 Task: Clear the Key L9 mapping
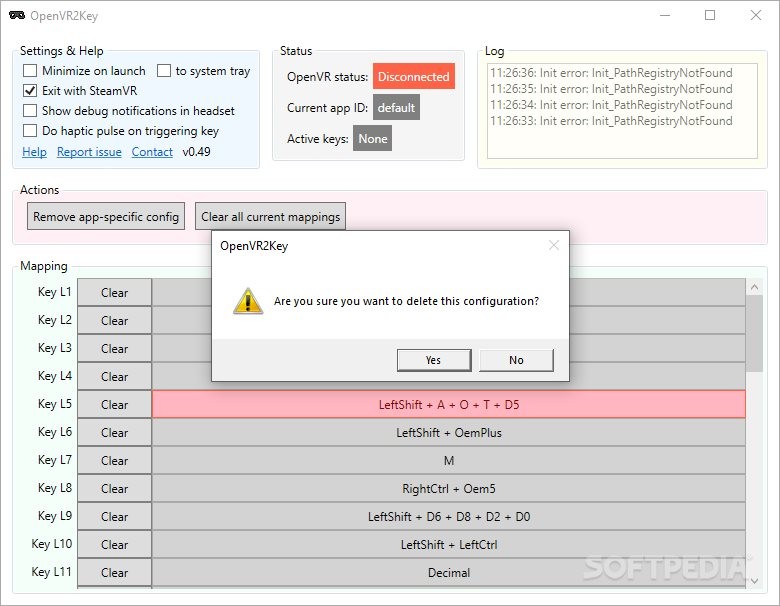(114, 516)
